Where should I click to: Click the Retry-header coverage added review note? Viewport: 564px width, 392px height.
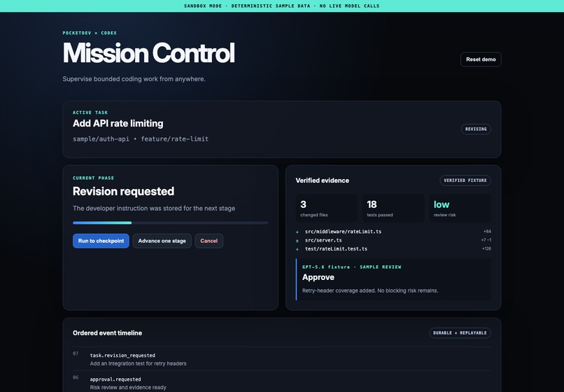pyautogui.click(x=370, y=290)
